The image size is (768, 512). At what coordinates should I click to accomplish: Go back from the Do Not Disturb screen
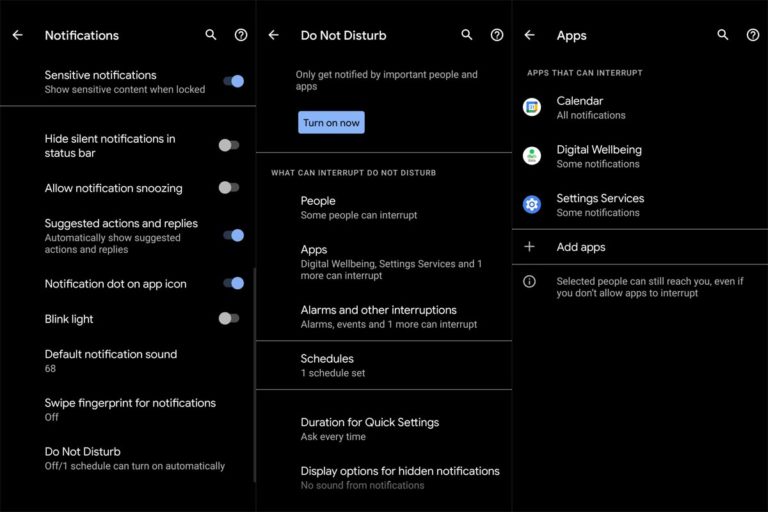click(274, 35)
